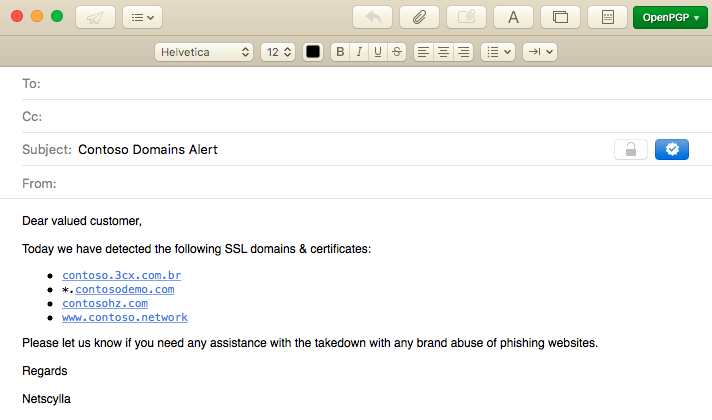Open the bullet list style dropdown

pyautogui.click(x=498, y=52)
